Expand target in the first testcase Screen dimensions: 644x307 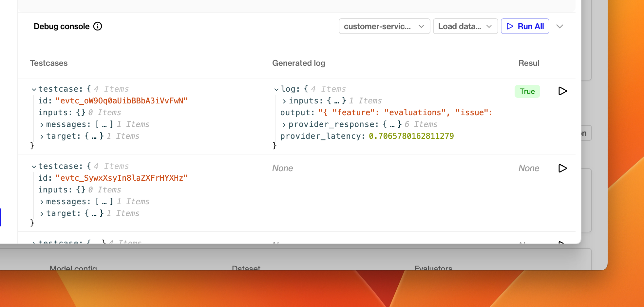[42, 136]
